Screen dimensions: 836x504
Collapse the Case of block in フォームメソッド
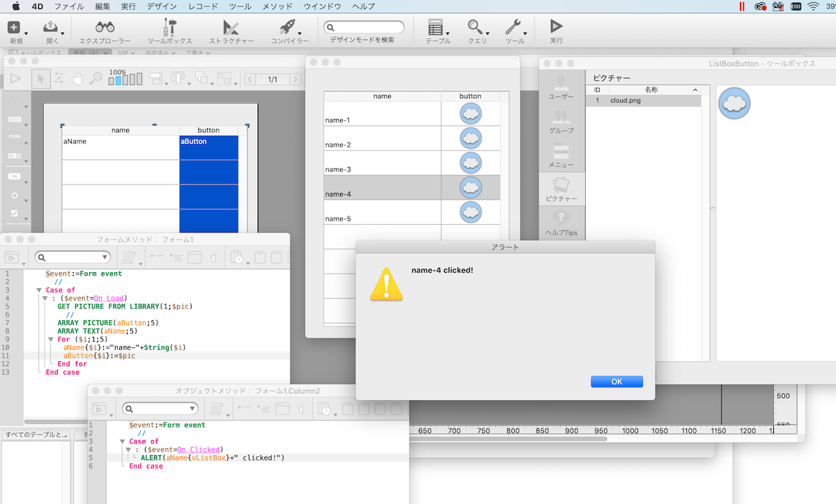(39, 290)
